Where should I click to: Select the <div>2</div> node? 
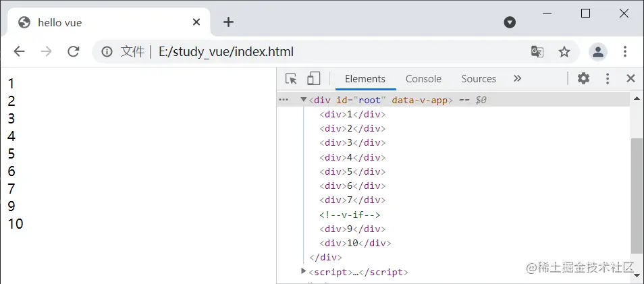[352, 129]
